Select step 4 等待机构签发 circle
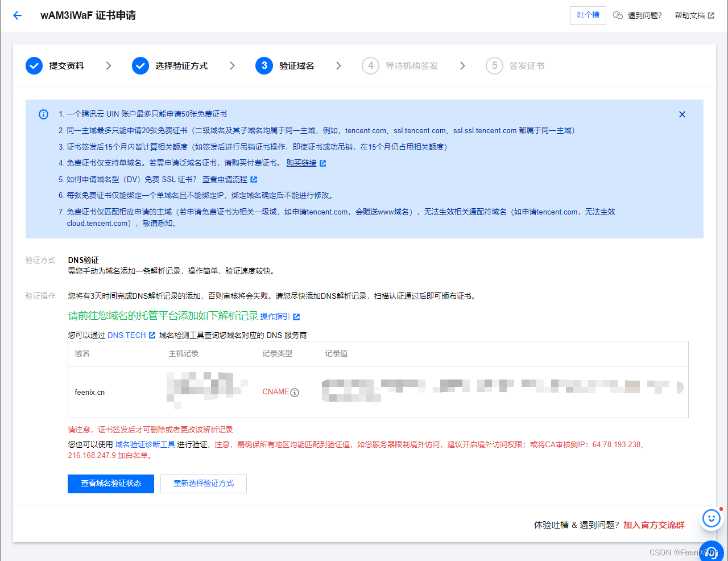 (370, 65)
